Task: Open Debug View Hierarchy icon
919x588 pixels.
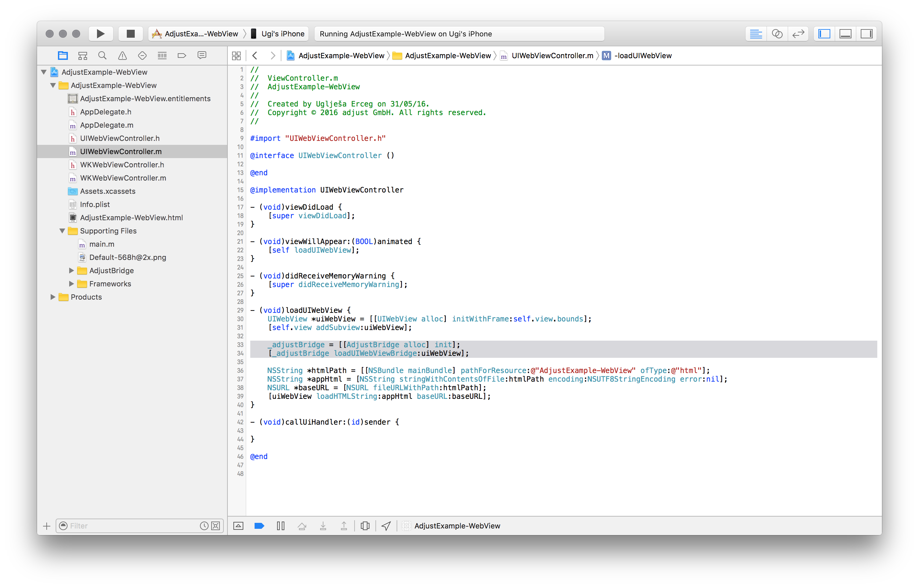Action: click(365, 526)
